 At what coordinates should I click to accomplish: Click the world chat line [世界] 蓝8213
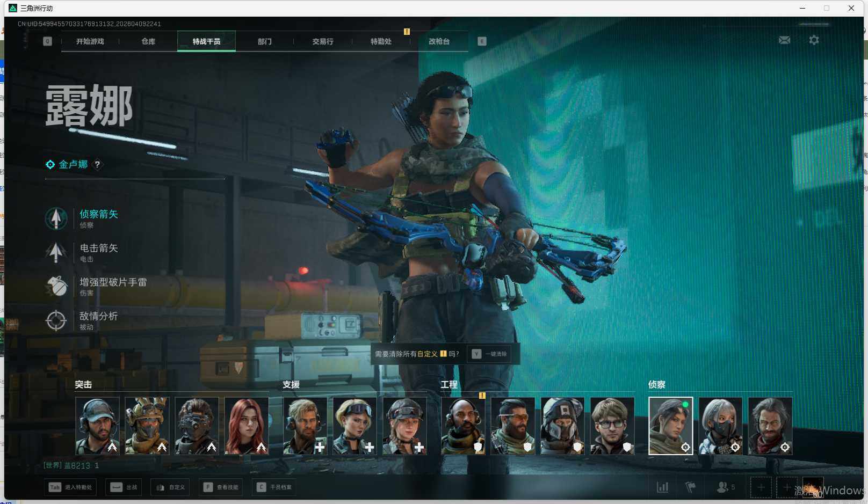pos(71,465)
